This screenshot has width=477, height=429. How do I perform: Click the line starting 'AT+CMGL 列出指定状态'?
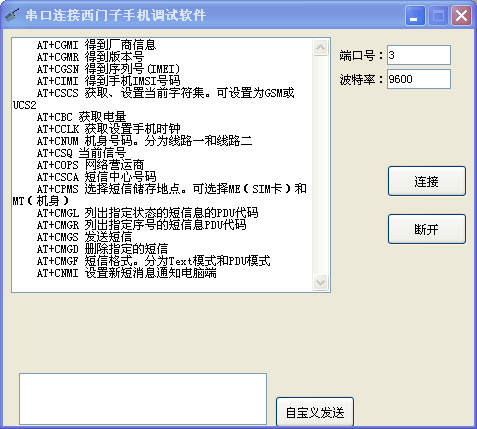[x=147, y=213]
